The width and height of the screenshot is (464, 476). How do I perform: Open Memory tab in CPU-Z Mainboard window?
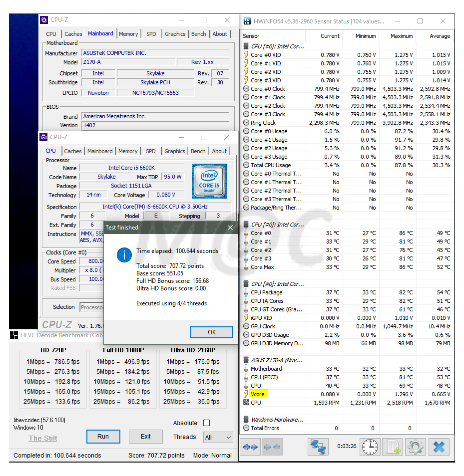[128, 34]
